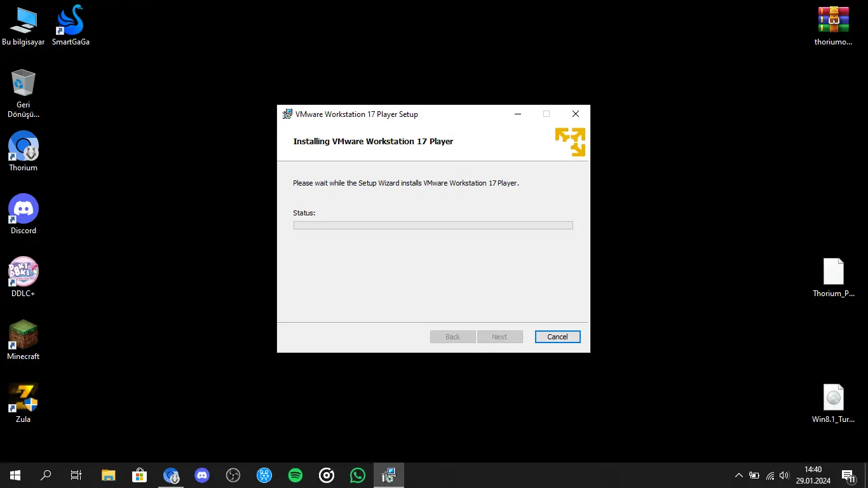868x488 pixels.
Task: Open the battery status flyout
Action: pyautogui.click(x=754, y=475)
